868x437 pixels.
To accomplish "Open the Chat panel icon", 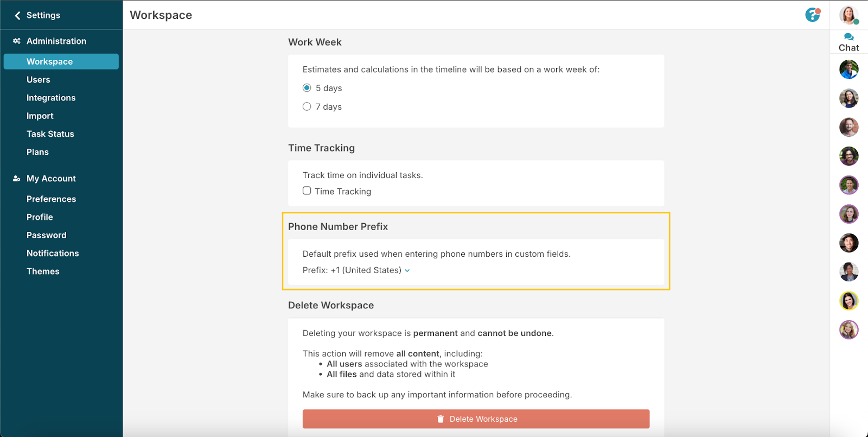I will [x=848, y=37].
